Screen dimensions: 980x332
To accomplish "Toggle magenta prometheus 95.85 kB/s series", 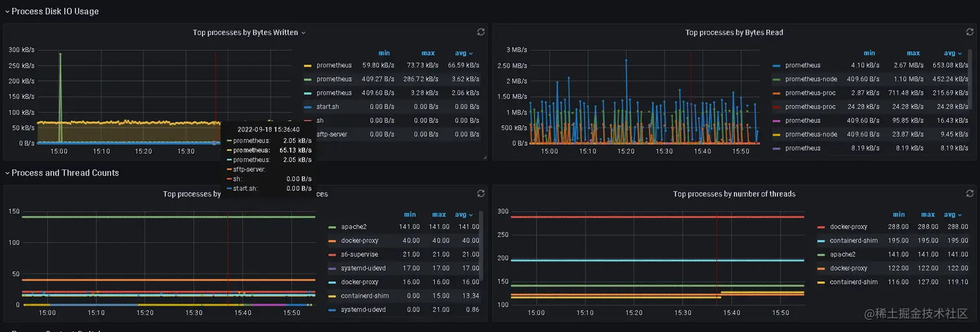I will coord(802,121).
